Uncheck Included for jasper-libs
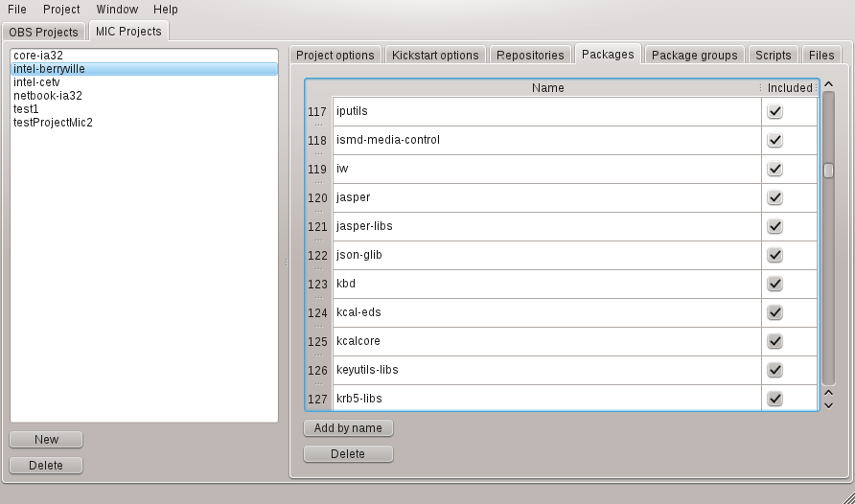 [x=774, y=226]
